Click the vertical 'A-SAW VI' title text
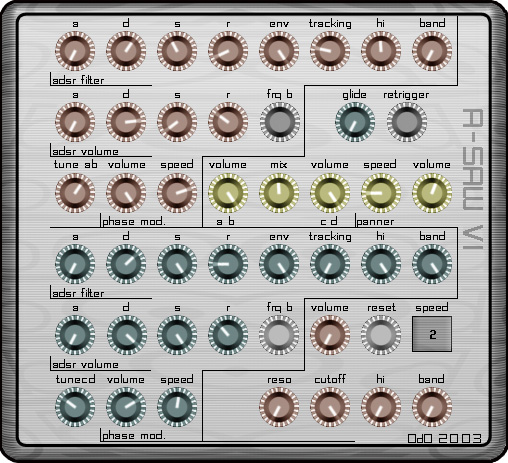This screenshot has height=463, width=508. point(473,179)
